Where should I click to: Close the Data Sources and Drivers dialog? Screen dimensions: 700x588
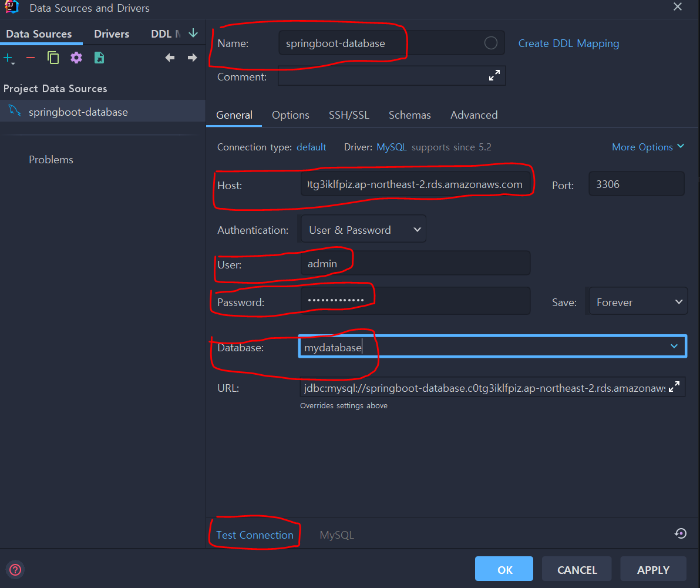click(x=678, y=6)
